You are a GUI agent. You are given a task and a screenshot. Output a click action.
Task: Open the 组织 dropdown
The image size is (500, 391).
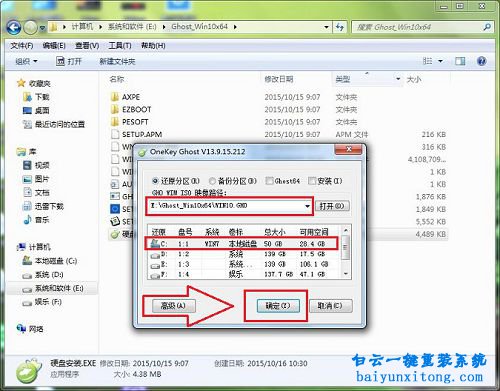[x=26, y=61]
